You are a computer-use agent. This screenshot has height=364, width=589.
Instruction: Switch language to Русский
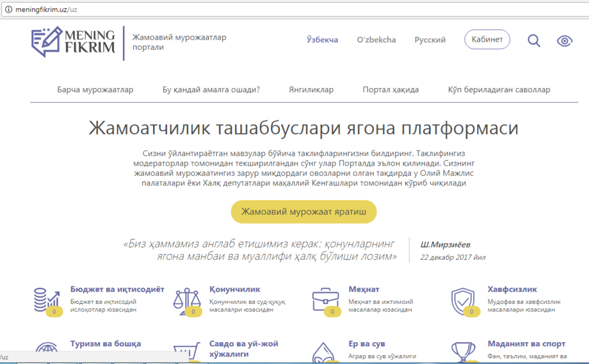(x=430, y=40)
